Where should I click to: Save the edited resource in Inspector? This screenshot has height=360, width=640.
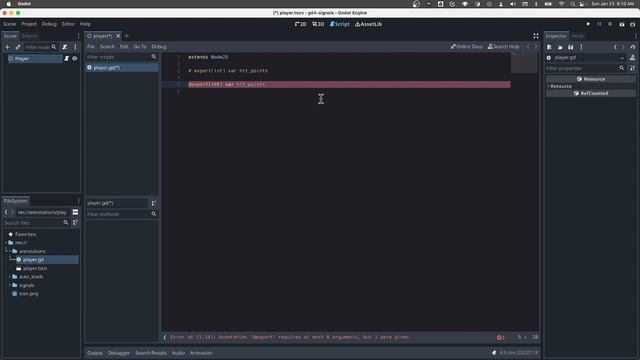571,47
